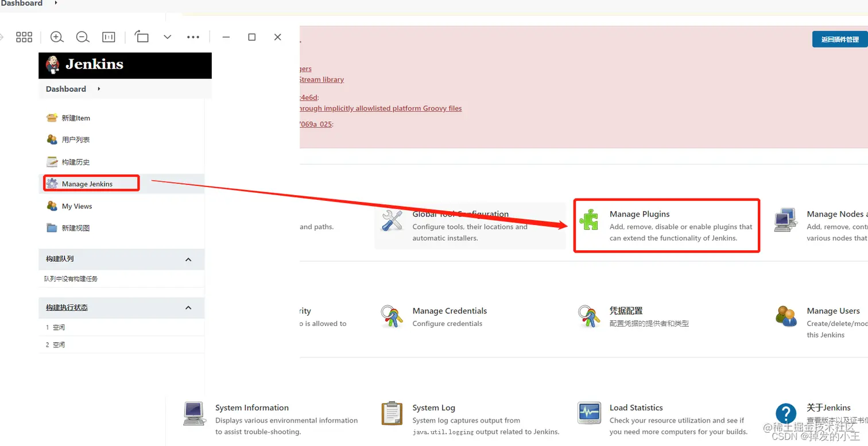Expand the arrow beside Dashboard breadcrumb in viewer
868x446 pixels.
[99, 88]
